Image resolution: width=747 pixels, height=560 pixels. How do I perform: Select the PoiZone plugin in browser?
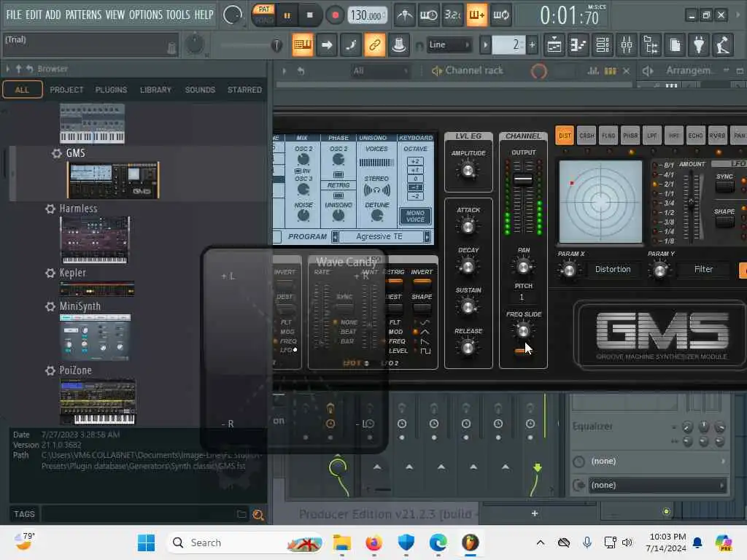pos(75,370)
